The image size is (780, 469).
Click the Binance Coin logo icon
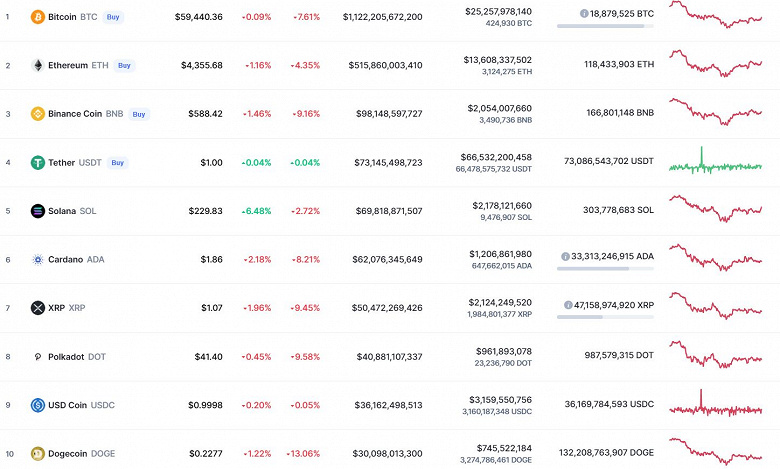pos(38,114)
